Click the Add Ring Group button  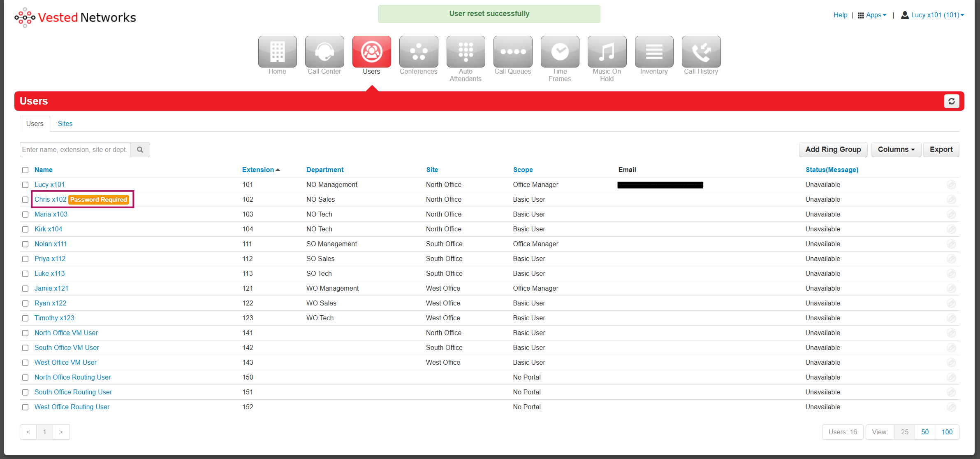pyautogui.click(x=833, y=149)
